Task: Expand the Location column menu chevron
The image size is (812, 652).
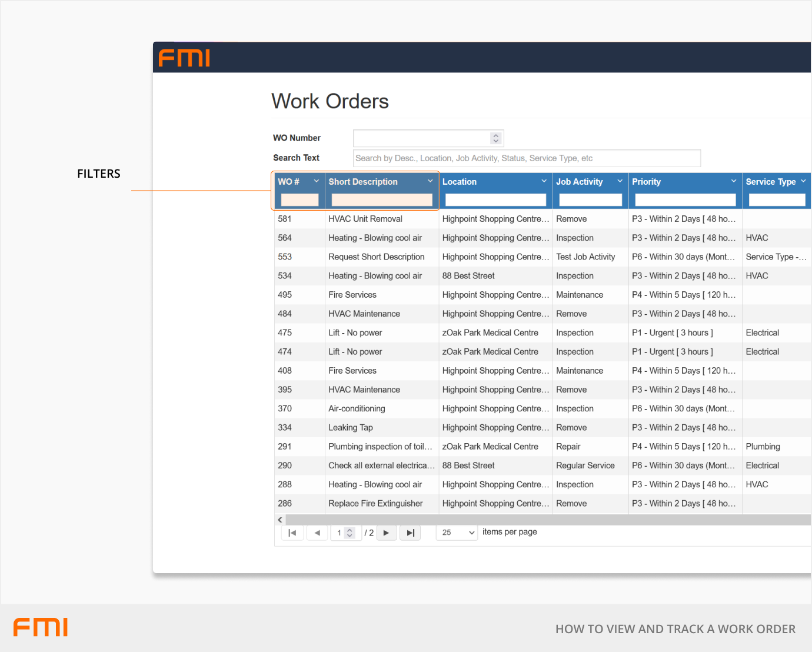Action: click(544, 181)
